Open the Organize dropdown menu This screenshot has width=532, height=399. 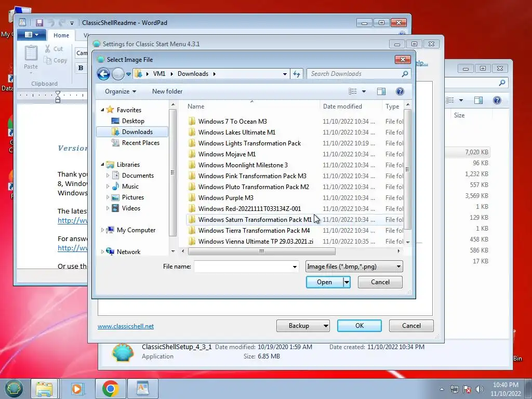(x=121, y=91)
